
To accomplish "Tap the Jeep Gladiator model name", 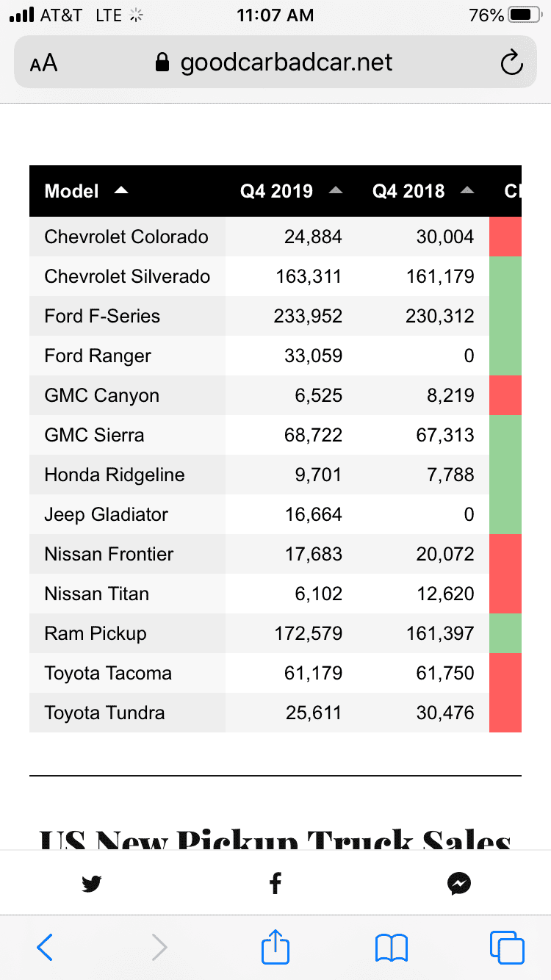I will tap(106, 514).
